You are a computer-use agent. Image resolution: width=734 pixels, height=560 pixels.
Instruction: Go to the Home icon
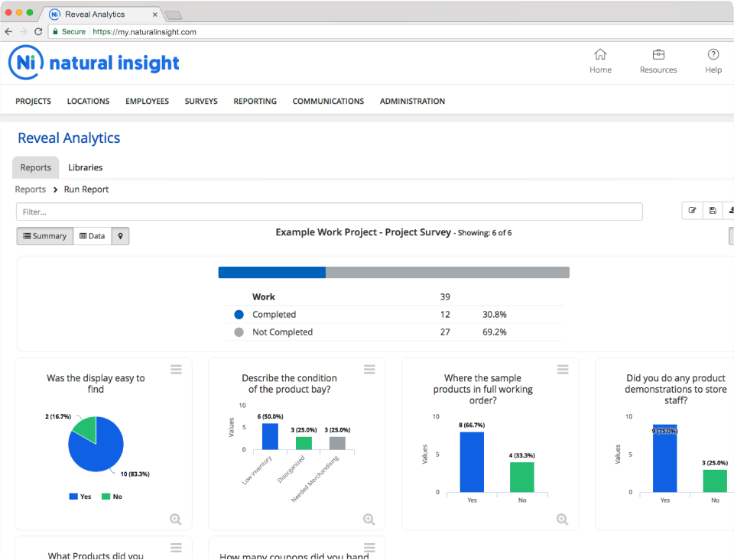click(x=600, y=55)
